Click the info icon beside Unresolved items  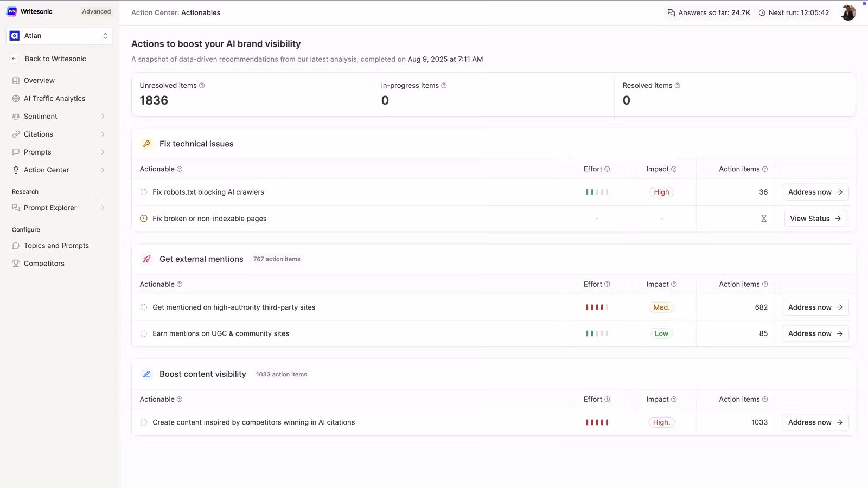[x=202, y=86]
